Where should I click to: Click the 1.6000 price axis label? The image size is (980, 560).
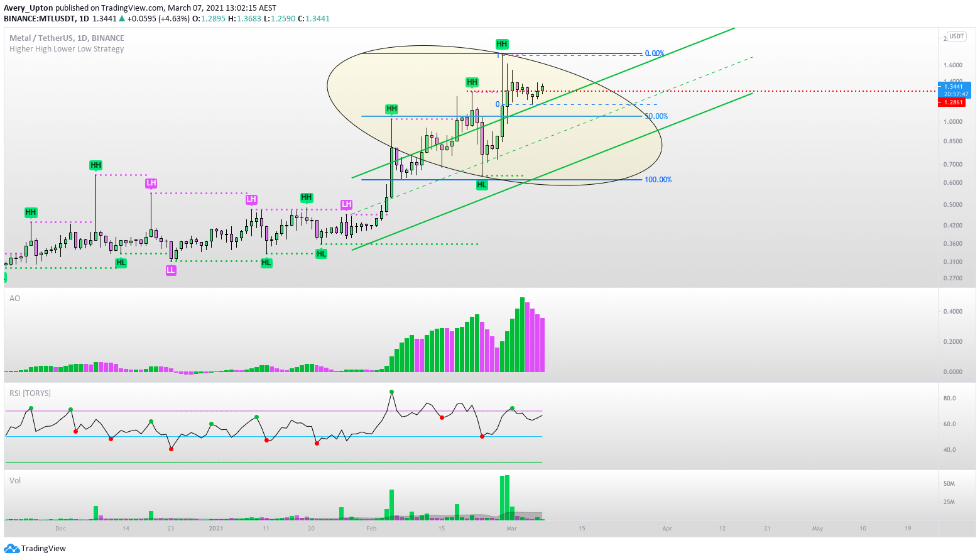(x=953, y=65)
